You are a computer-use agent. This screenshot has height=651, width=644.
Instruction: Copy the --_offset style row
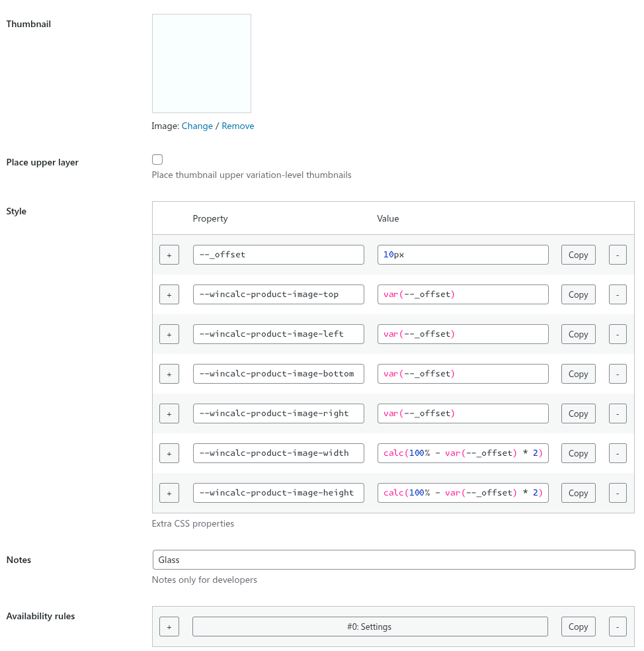pos(578,255)
